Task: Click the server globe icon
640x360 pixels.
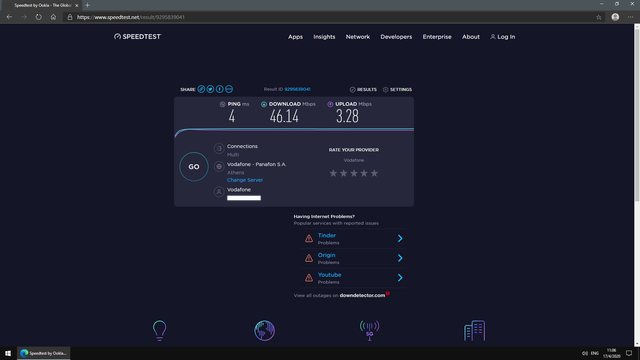Action: click(219, 167)
